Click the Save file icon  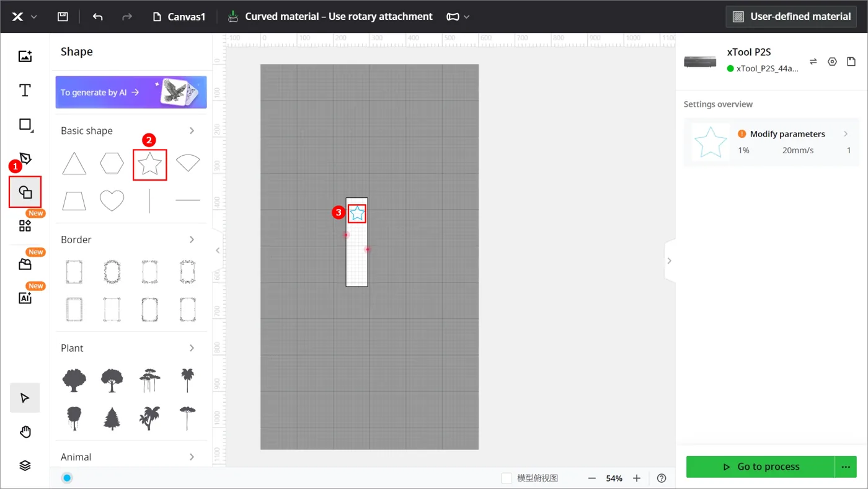pyautogui.click(x=63, y=17)
